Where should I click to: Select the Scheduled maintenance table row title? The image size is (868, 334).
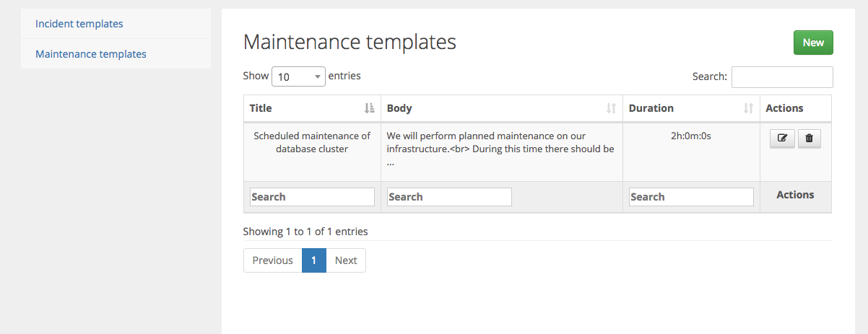312,142
